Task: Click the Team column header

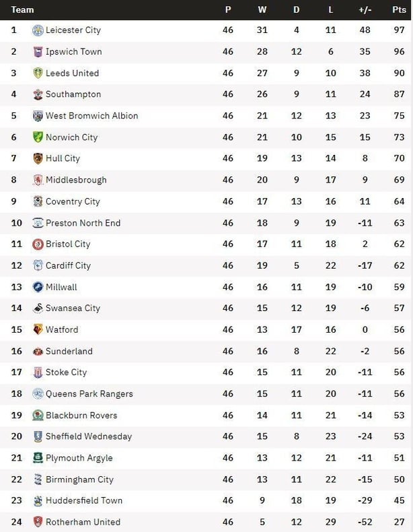Action: [22, 10]
